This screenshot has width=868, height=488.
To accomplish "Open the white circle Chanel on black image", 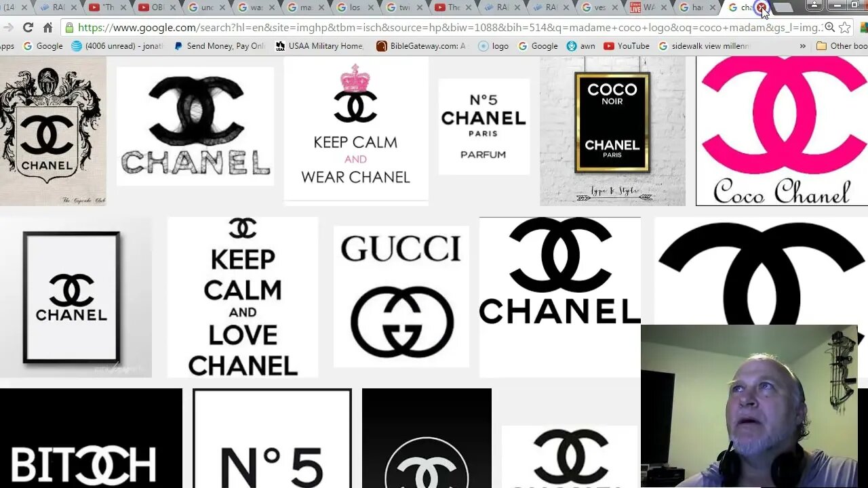I will tap(427, 438).
